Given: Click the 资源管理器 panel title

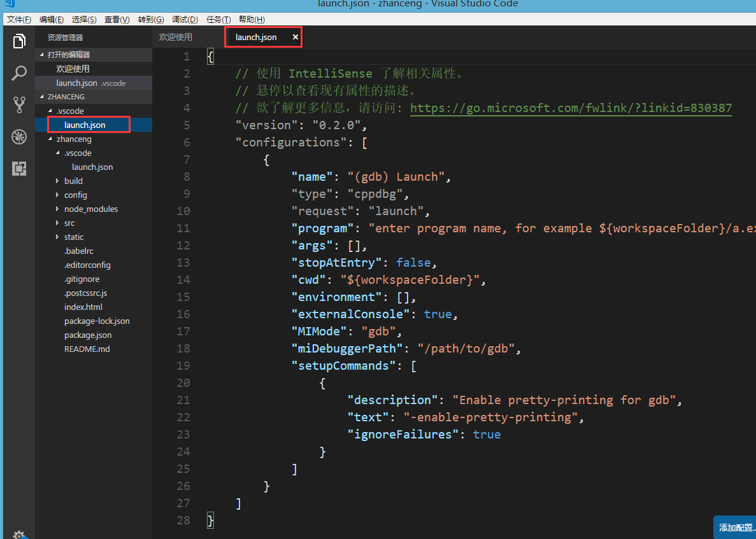Looking at the screenshot, I should (x=65, y=37).
